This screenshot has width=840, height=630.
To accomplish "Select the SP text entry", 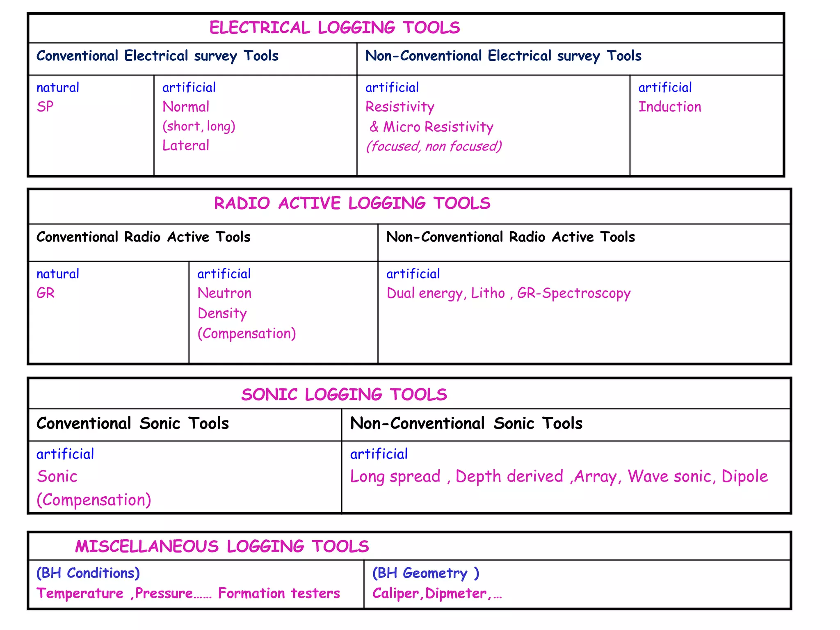I will click(x=45, y=107).
